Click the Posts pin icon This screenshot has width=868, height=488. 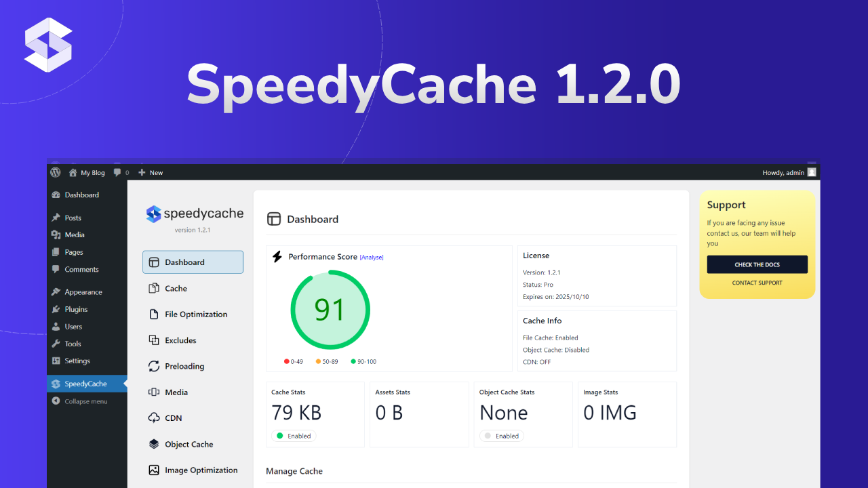56,218
